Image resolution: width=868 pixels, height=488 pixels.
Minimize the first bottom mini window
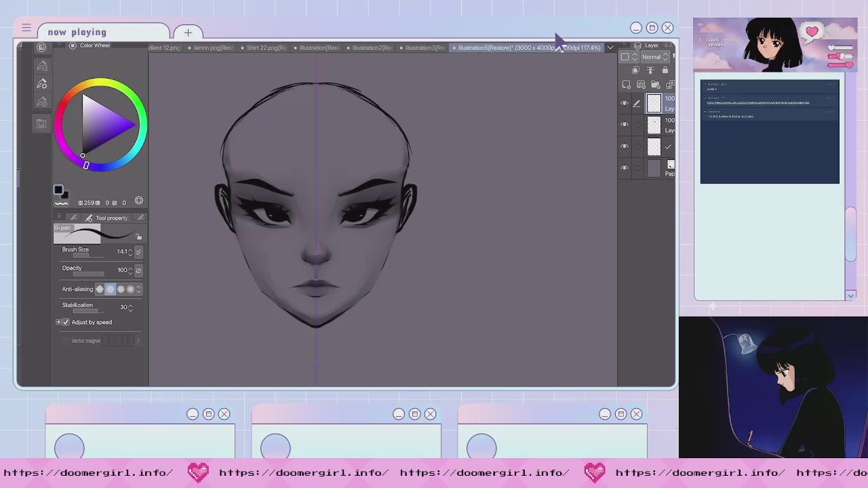(193, 414)
